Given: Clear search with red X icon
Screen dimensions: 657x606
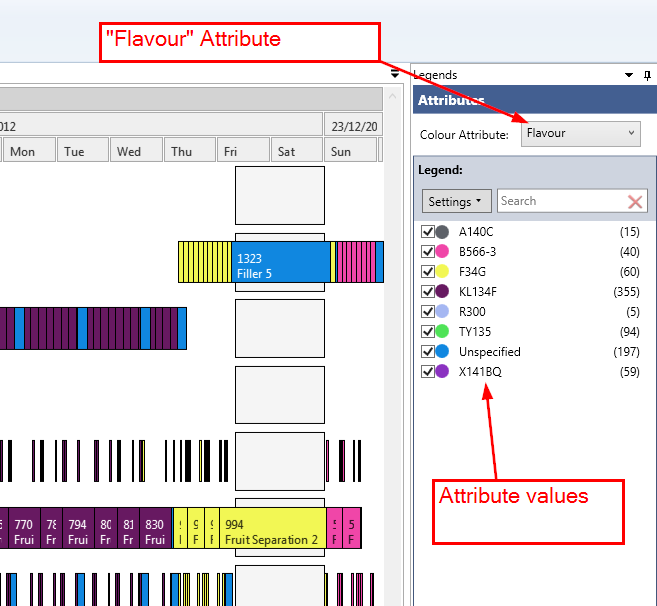Looking at the screenshot, I should (x=635, y=201).
